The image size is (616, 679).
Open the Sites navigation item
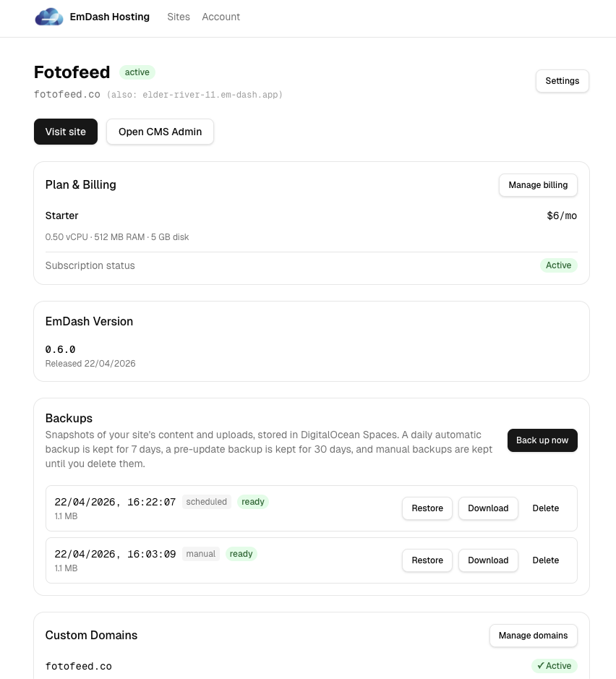(179, 17)
